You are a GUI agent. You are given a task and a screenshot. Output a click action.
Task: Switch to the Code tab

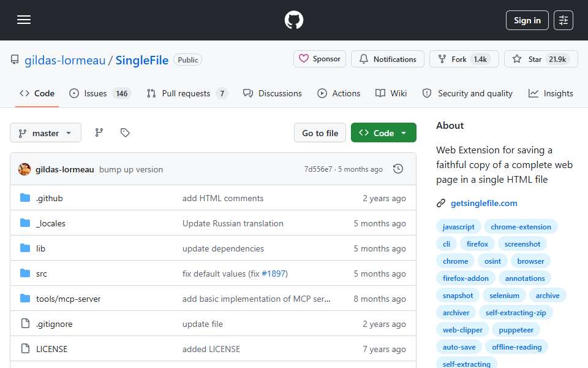[37, 93]
